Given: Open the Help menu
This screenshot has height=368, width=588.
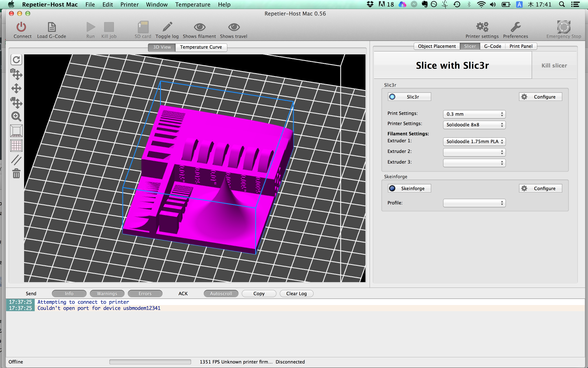Looking at the screenshot, I should 224,4.
